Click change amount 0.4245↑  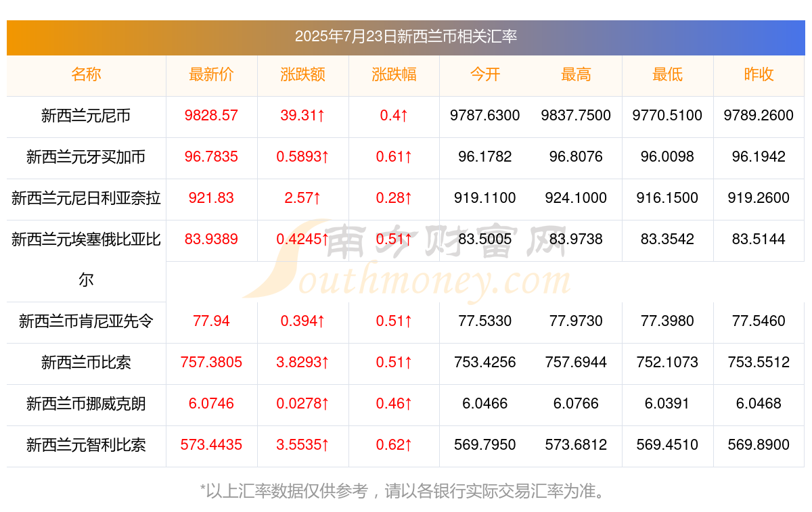(x=302, y=239)
